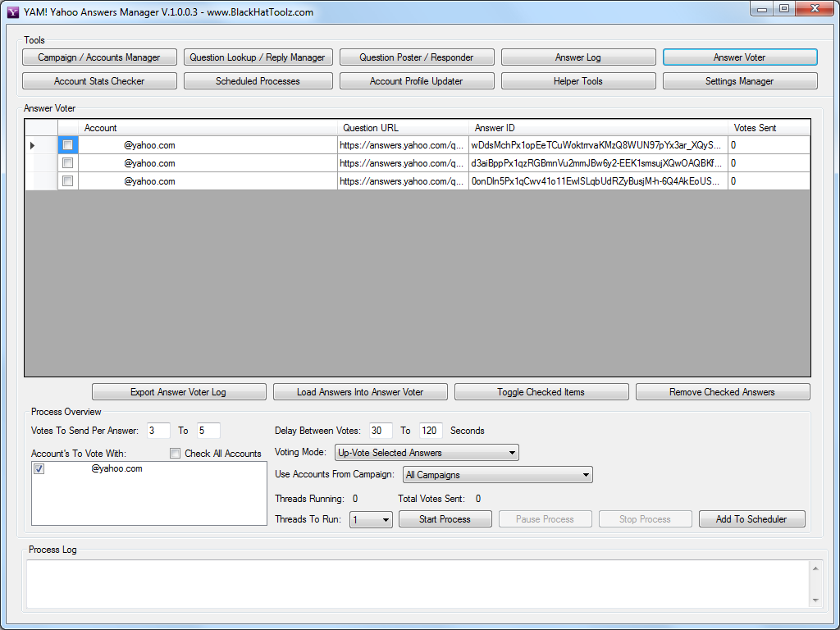840x630 pixels.
Task: Check the row with Answer ID d3aiBppPx1qz
Action: [67, 163]
